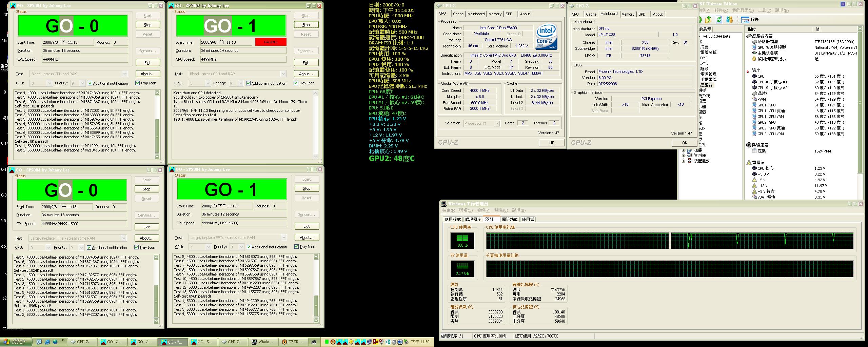Screen dimensions: 868x347
Task: Open the Priority dropdown in the 36 minutes 12 seconds window
Action: tap(241, 247)
